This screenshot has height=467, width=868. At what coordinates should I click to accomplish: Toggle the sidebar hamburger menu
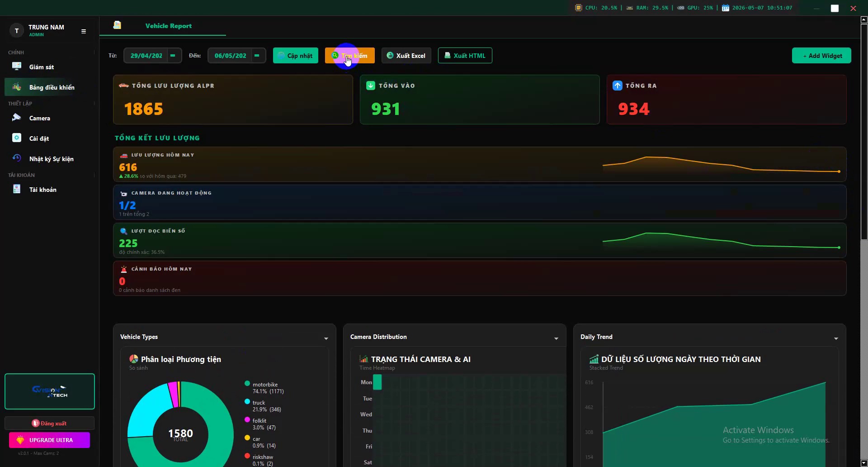84,31
